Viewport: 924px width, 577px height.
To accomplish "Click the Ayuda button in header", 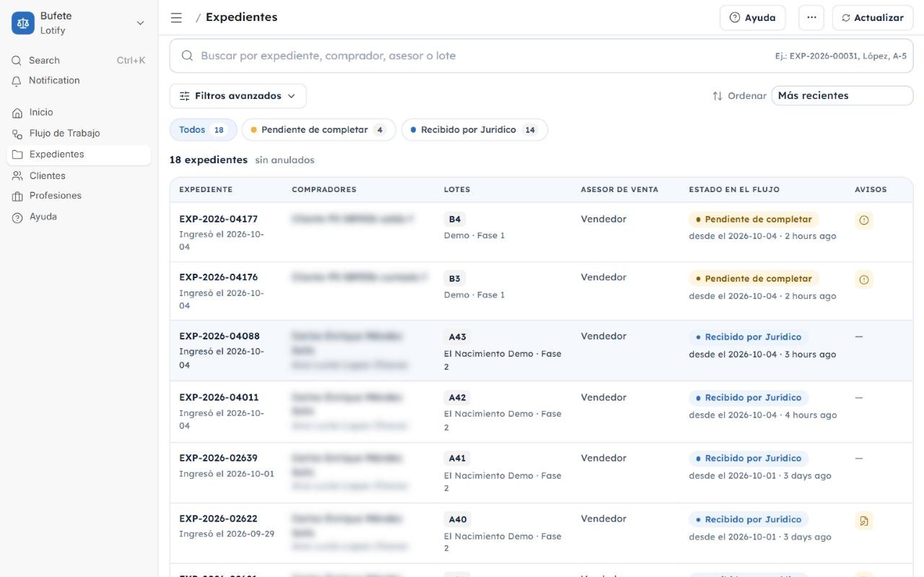I will click(753, 18).
